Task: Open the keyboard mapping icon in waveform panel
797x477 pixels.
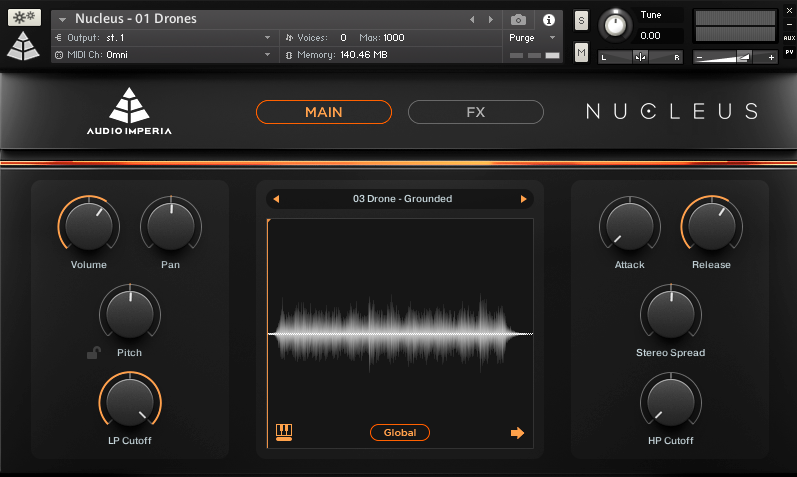Action: click(x=284, y=432)
